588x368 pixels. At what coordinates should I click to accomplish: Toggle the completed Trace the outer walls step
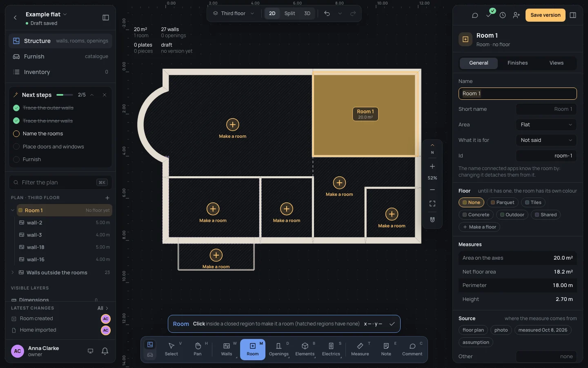(x=16, y=108)
